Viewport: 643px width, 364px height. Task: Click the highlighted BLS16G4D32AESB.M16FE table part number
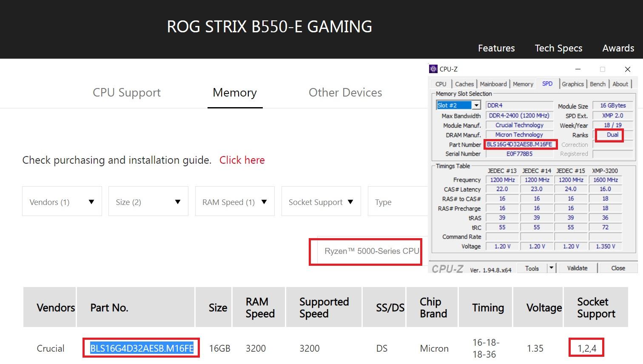coord(142,348)
